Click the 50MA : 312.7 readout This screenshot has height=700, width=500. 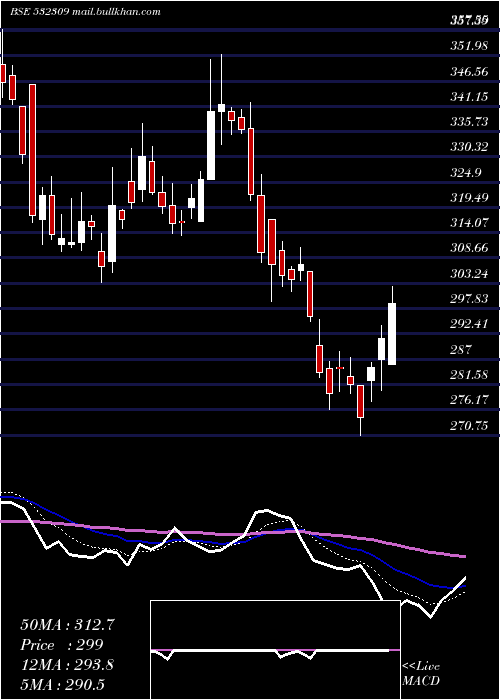coord(67,625)
